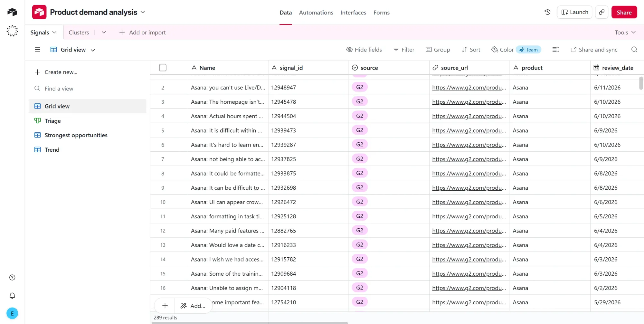Viewport: 644px width, 324px height.
Task: Open notifications bell icon
Action: point(12,296)
